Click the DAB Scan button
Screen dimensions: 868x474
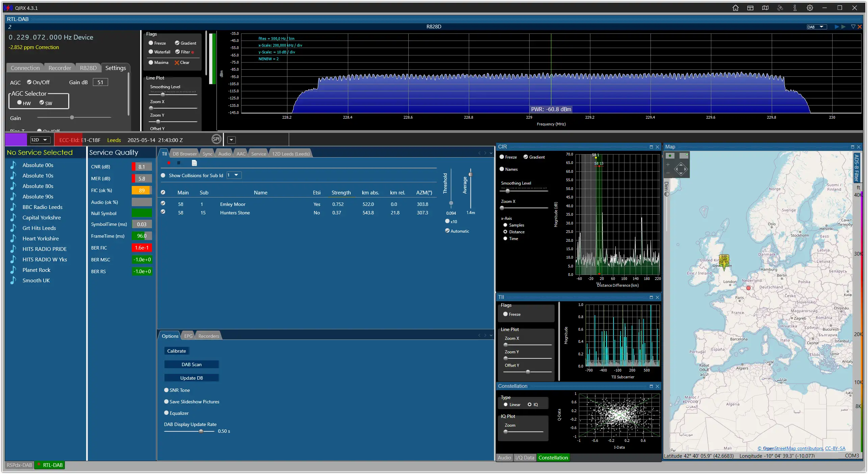point(192,364)
